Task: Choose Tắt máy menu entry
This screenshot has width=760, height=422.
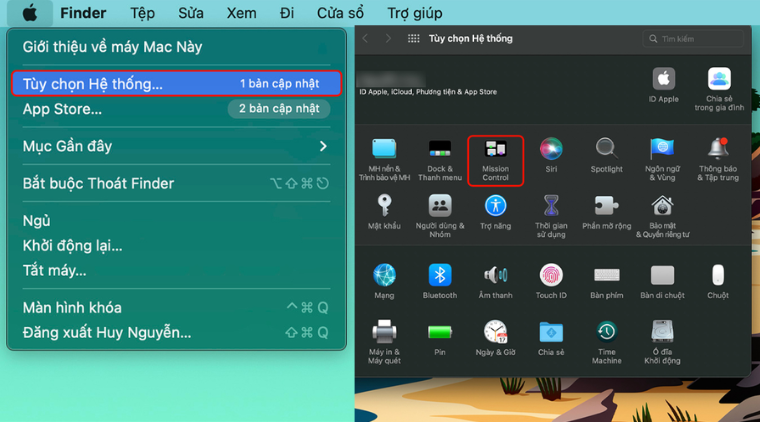Action: (x=176, y=270)
